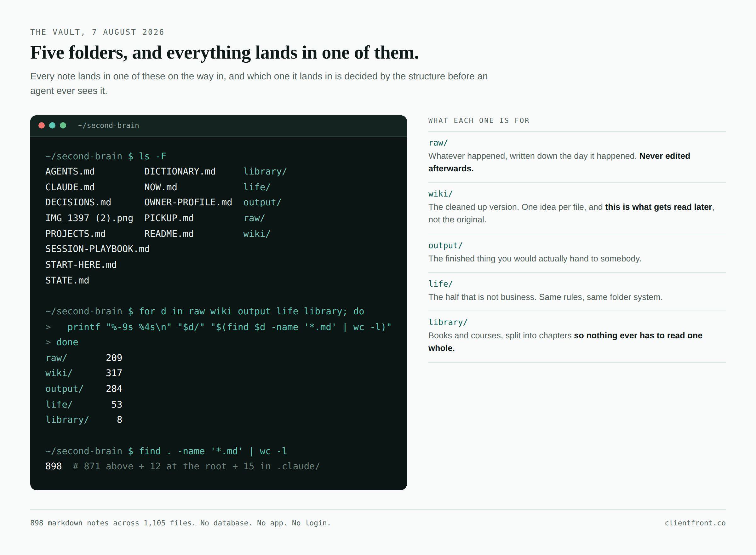Screen dimensions: 756x555
Task: Select START-HERE.md in the listing
Action: click(x=81, y=265)
